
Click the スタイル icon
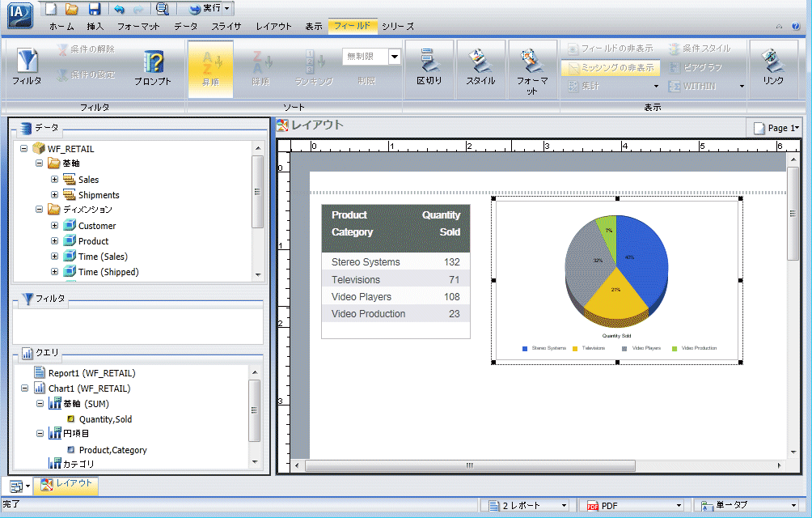point(480,68)
